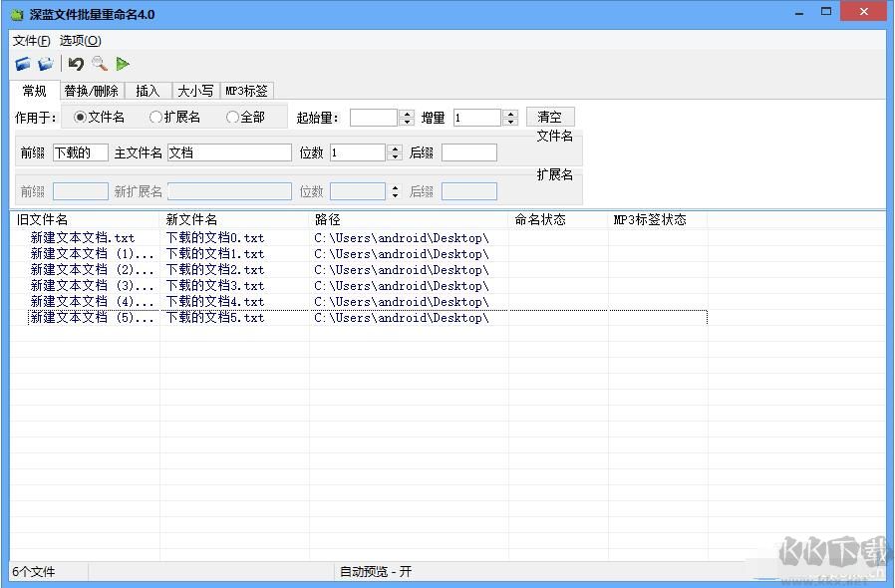This screenshot has height=588, width=895.
Task: Click new name 下载的文档0.txt
Action: 215,238
